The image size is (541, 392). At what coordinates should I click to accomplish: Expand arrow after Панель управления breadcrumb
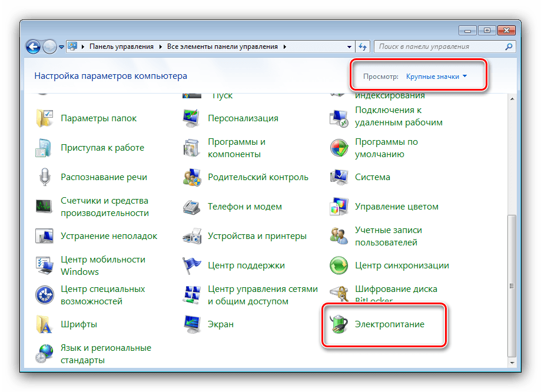(161, 46)
